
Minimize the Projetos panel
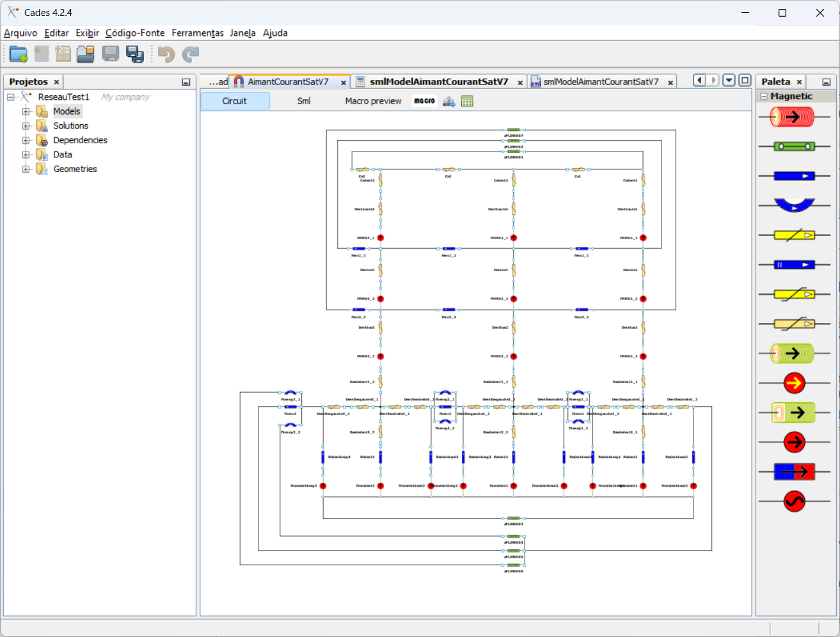coord(186,82)
